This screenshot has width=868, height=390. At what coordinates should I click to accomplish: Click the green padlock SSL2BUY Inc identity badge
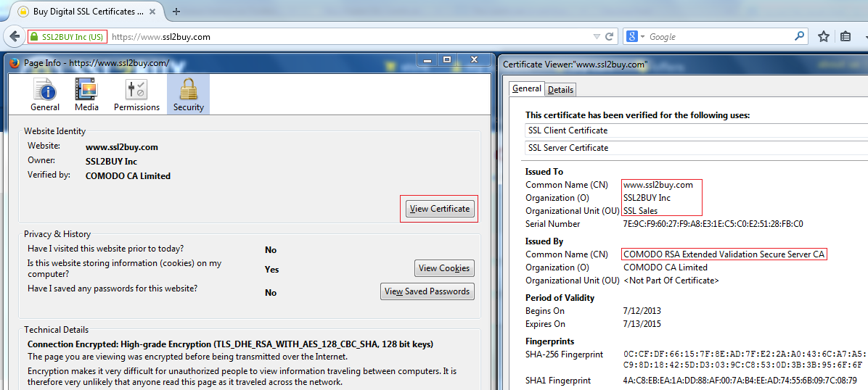[67, 37]
